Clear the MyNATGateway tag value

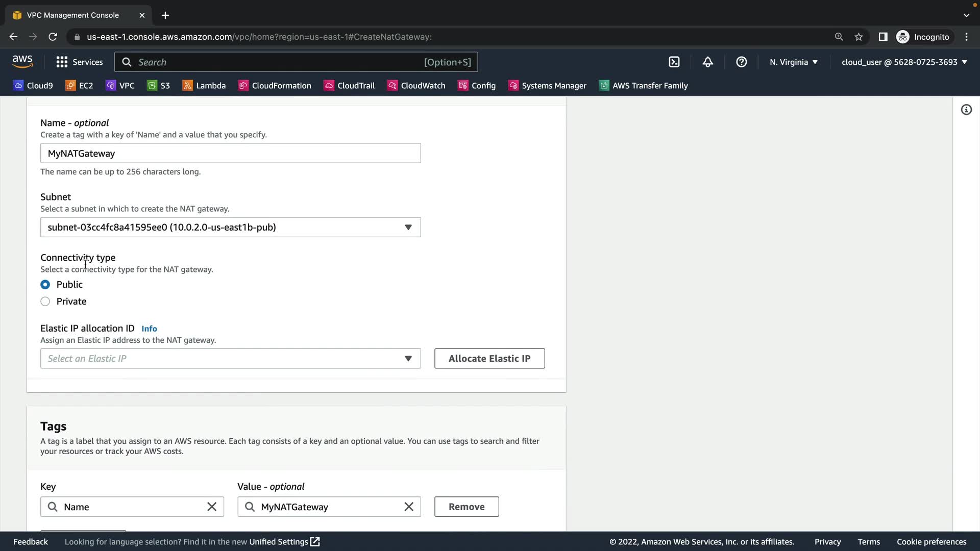tap(409, 507)
